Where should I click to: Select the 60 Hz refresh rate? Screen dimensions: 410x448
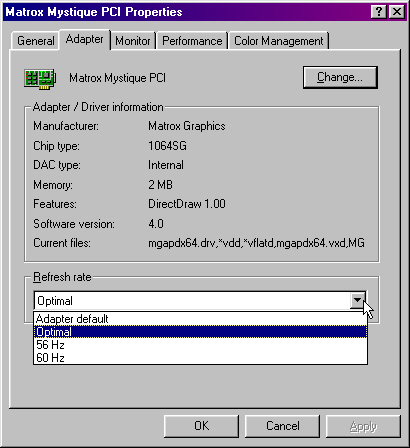tap(200, 358)
